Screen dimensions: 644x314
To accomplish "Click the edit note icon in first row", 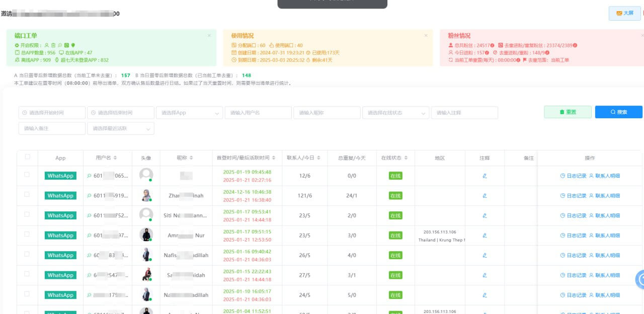I will coord(485,176).
